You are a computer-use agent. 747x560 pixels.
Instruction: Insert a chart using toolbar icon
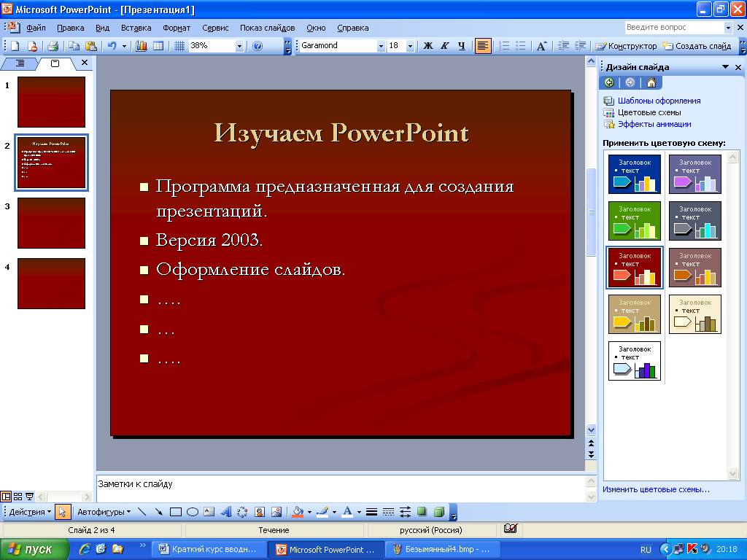coord(142,46)
